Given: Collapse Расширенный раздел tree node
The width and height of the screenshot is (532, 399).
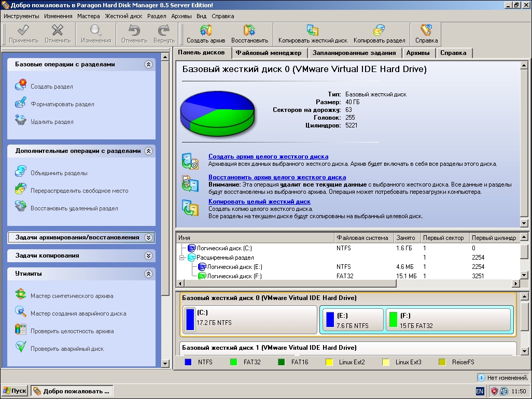Looking at the screenshot, I should click(182, 258).
